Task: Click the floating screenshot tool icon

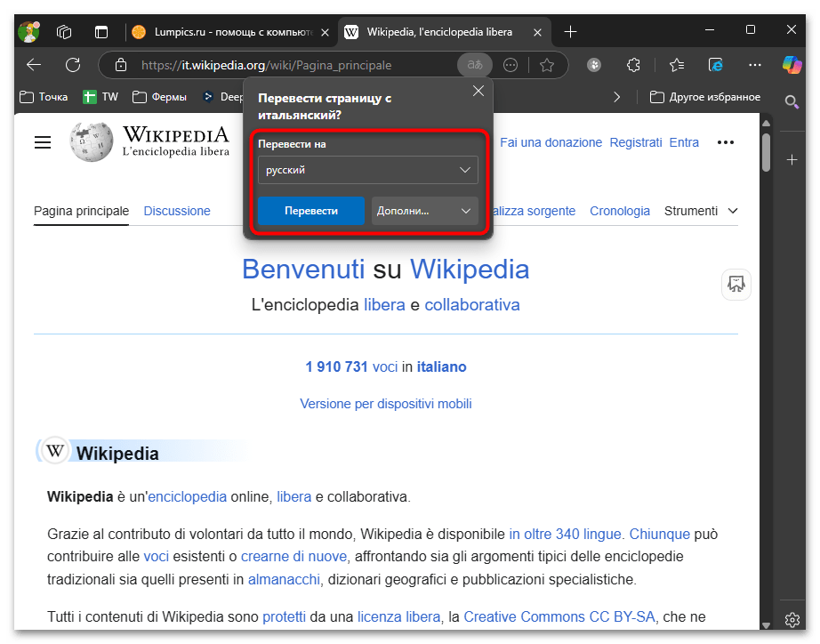Action: click(x=736, y=284)
